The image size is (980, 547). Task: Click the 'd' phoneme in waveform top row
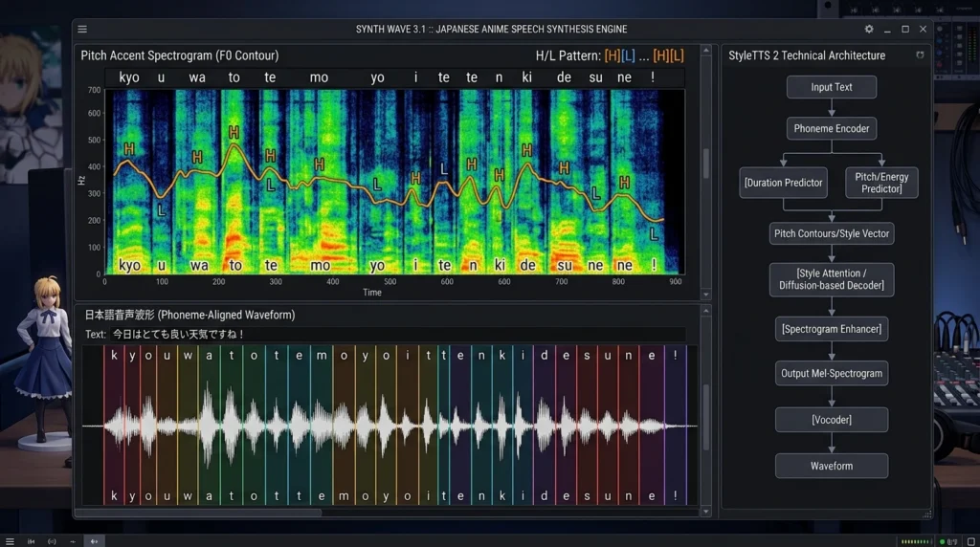coord(545,355)
